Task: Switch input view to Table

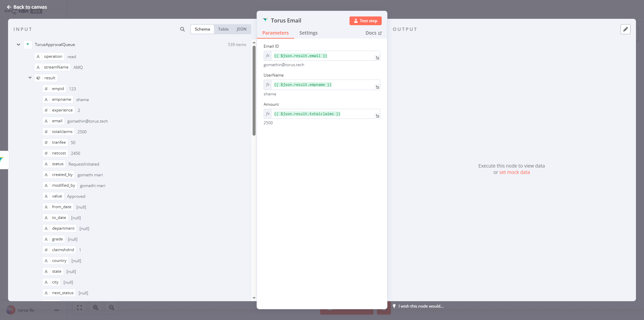Action: 223,29
